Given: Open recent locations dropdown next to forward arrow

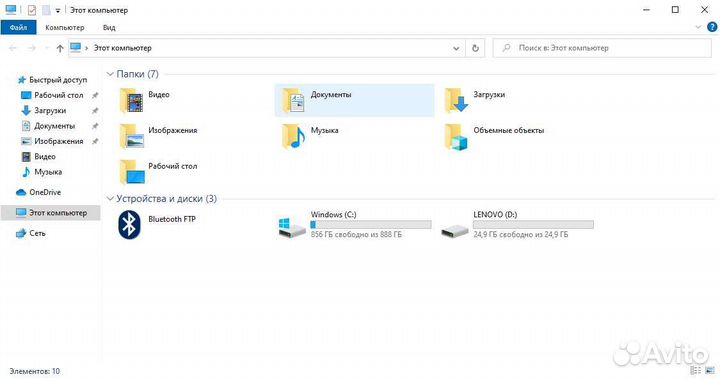Looking at the screenshot, I should pyautogui.click(x=46, y=48).
